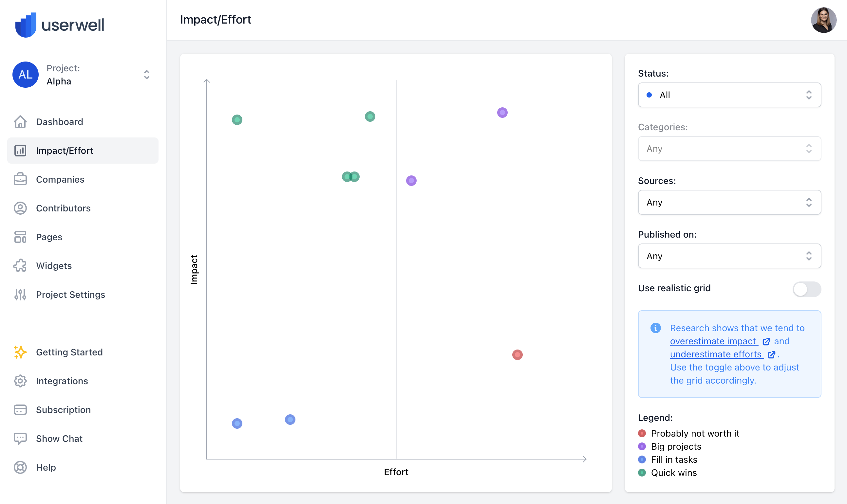Viewport: 847px width, 504px height.
Task: Follow the overestimate impact link
Action: [x=714, y=341]
